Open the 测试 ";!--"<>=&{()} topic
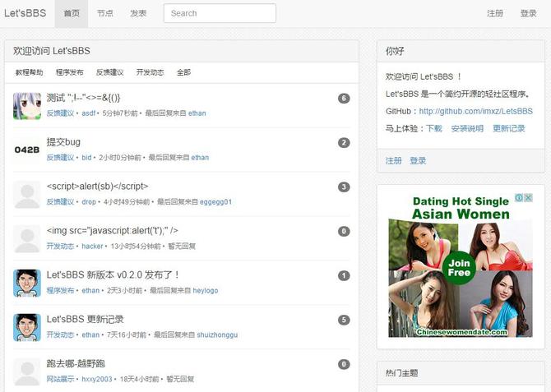The image size is (551, 392). [x=84, y=98]
